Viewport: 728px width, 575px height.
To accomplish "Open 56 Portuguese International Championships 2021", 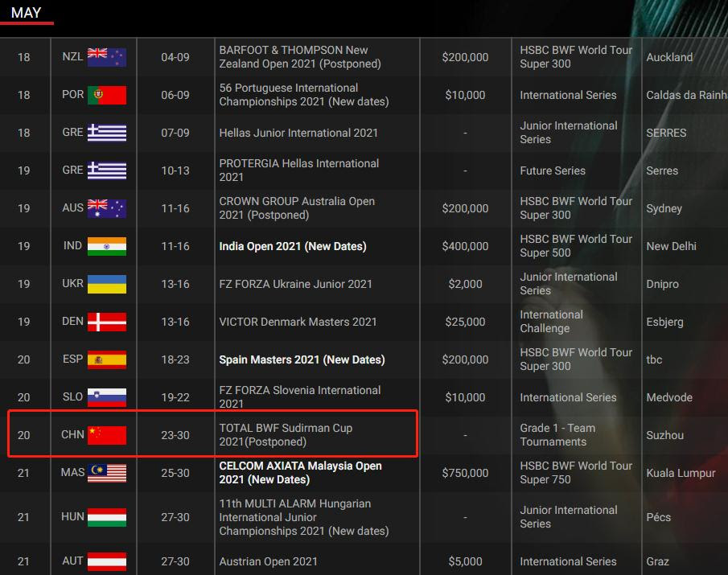I will pyautogui.click(x=303, y=95).
